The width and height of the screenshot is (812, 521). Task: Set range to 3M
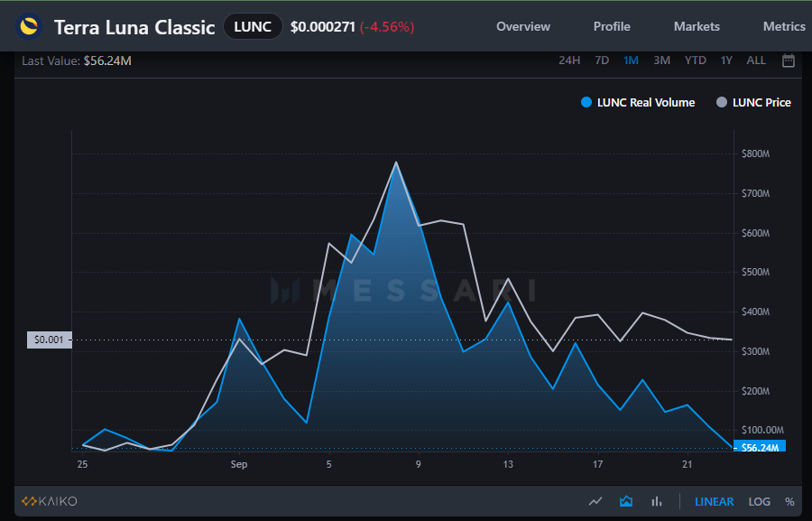pyautogui.click(x=662, y=60)
